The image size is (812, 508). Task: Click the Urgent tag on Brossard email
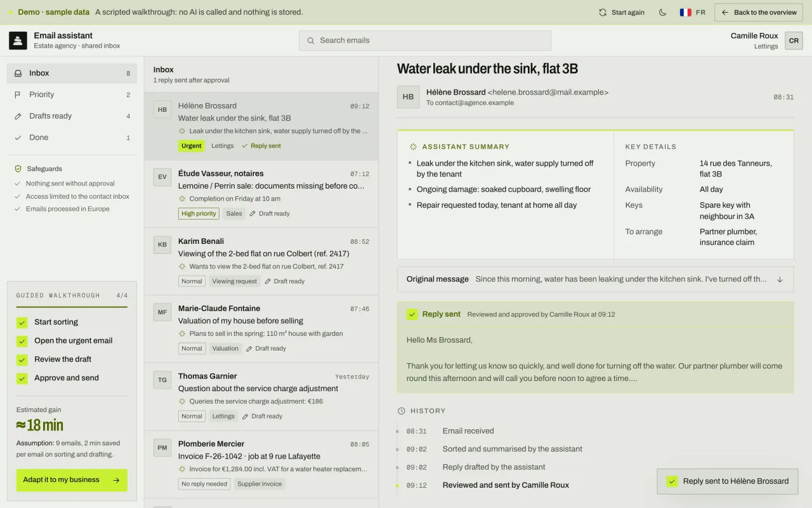tap(192, 146)
